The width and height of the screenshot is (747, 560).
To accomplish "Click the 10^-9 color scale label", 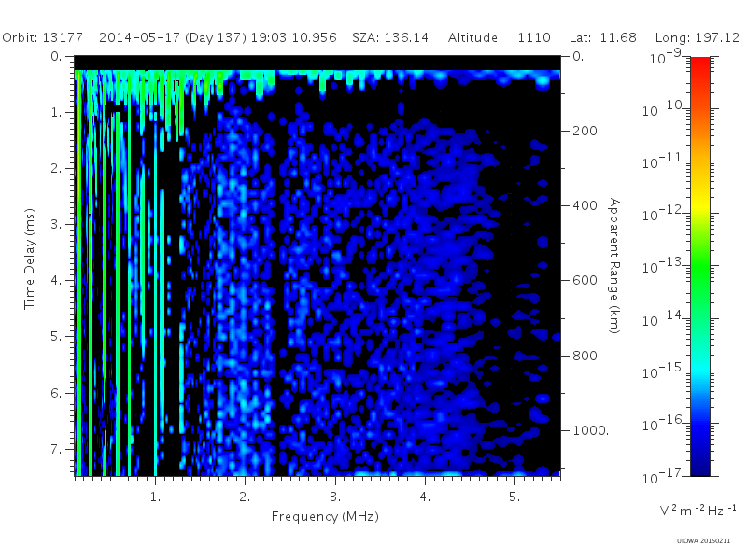I will [666, 58].
